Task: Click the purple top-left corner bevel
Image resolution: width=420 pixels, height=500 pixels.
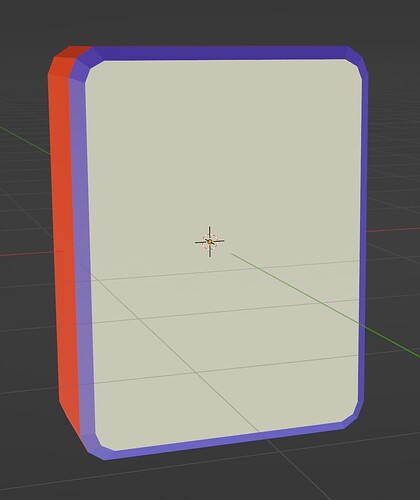Action: 83,65
